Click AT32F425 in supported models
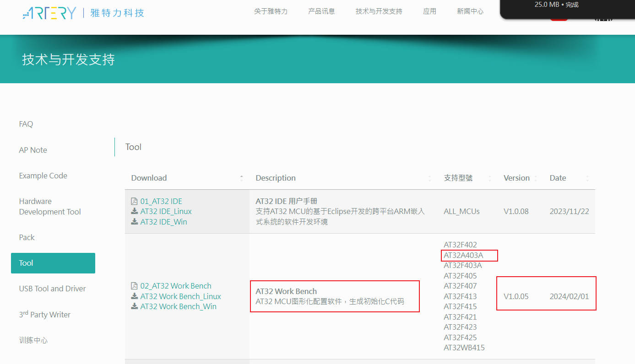Image resolution: width=635 pixels, height=364 pixels. [460, 337]
